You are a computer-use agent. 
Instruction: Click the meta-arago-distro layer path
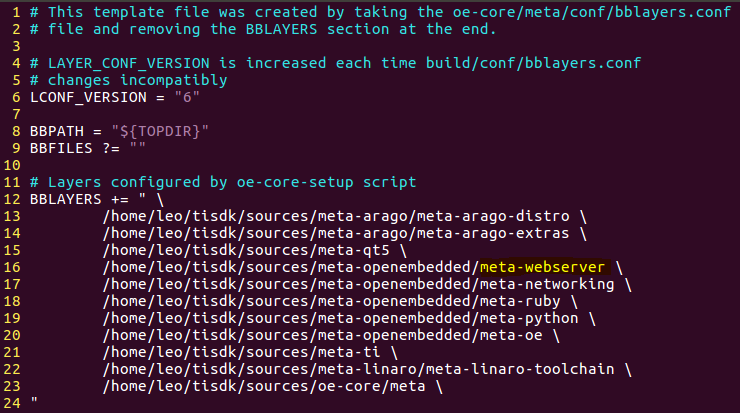(336, 216)
